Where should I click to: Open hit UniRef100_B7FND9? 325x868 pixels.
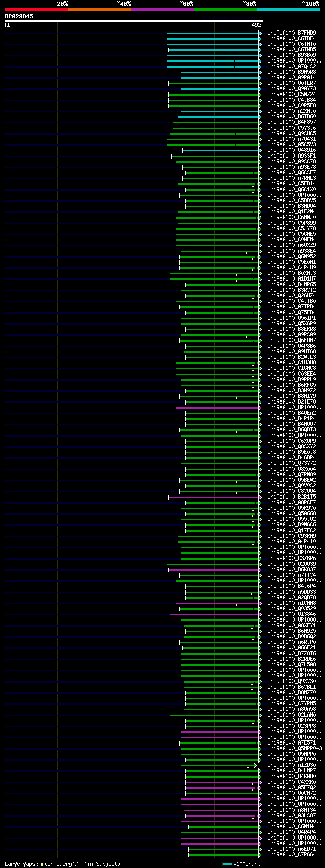pyautogui.click(x=291, y=33)
